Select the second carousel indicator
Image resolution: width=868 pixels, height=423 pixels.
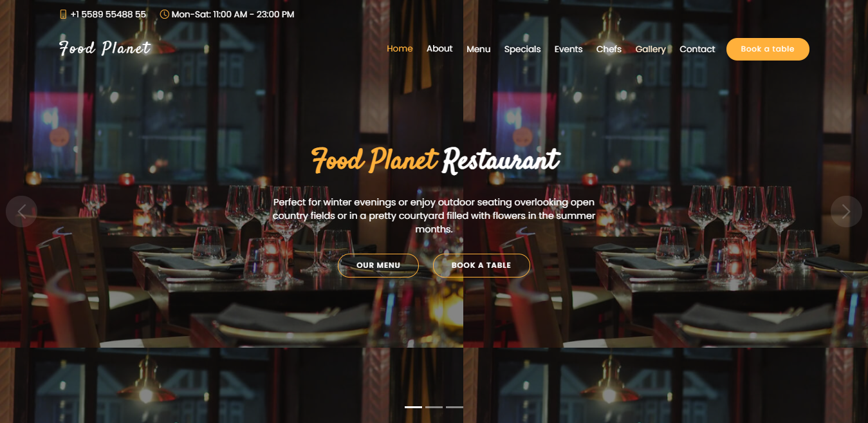[x=434, y=407]
